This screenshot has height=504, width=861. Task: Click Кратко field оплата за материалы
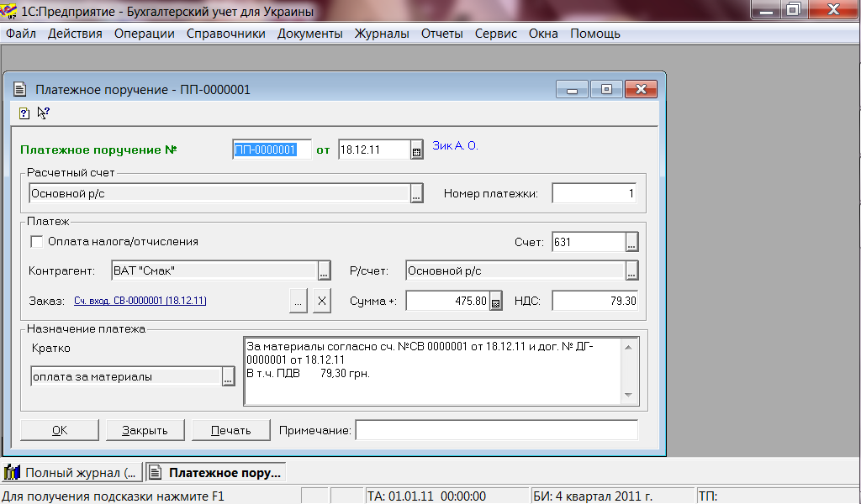[126, 377]
